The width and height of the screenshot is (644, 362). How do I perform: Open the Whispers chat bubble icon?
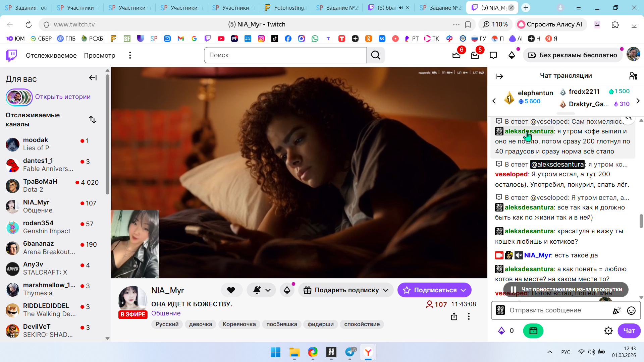click(x=493, y=55)
